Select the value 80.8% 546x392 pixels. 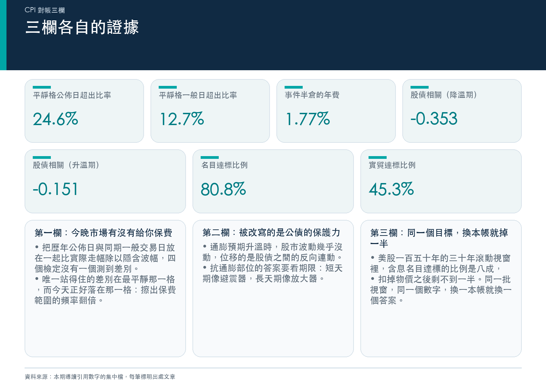tap(223, 189)
